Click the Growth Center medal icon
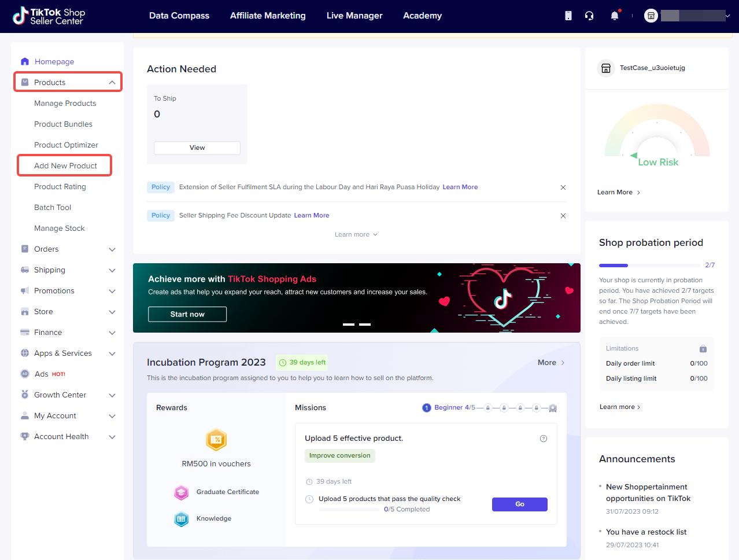 point(25,395)
